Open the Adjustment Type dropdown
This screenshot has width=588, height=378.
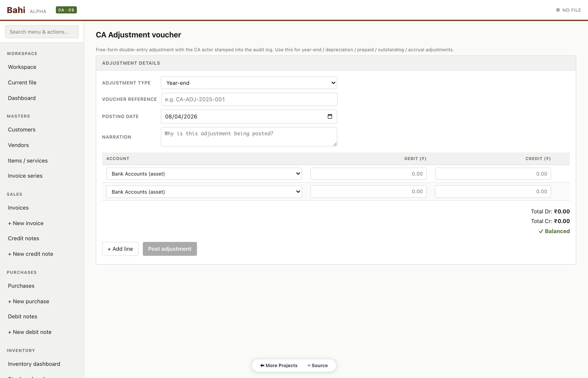(249, 83)
